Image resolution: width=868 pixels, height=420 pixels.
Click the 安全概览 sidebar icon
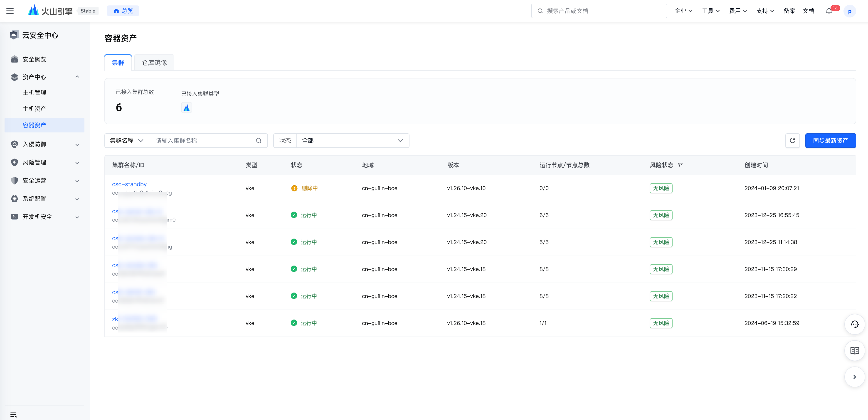(x=14, y=59)
